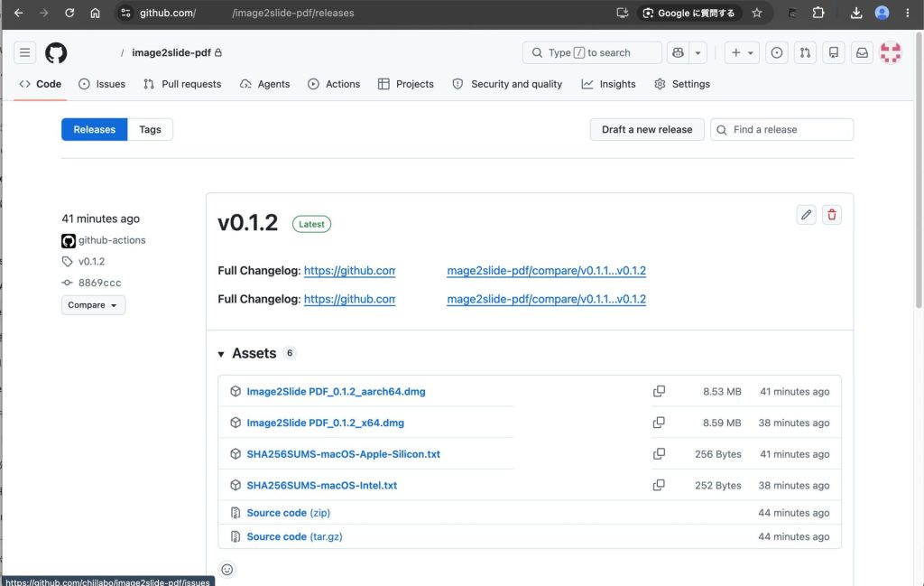
Task: Select the Releases tab button
Action: (94, 129)
